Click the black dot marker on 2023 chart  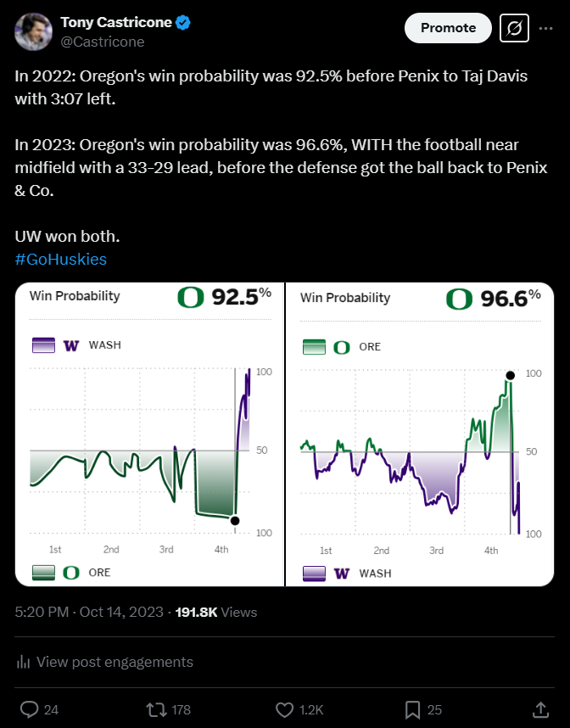pos(510,375)
